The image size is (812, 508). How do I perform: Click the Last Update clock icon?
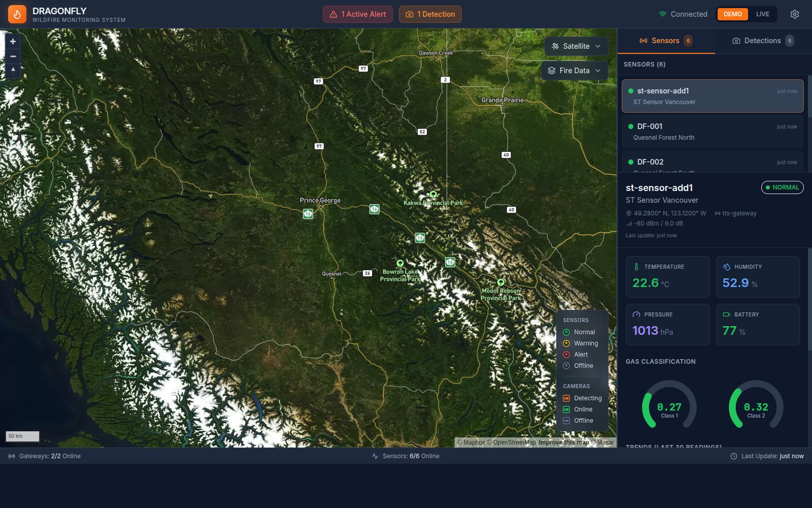tap(734, 456)
